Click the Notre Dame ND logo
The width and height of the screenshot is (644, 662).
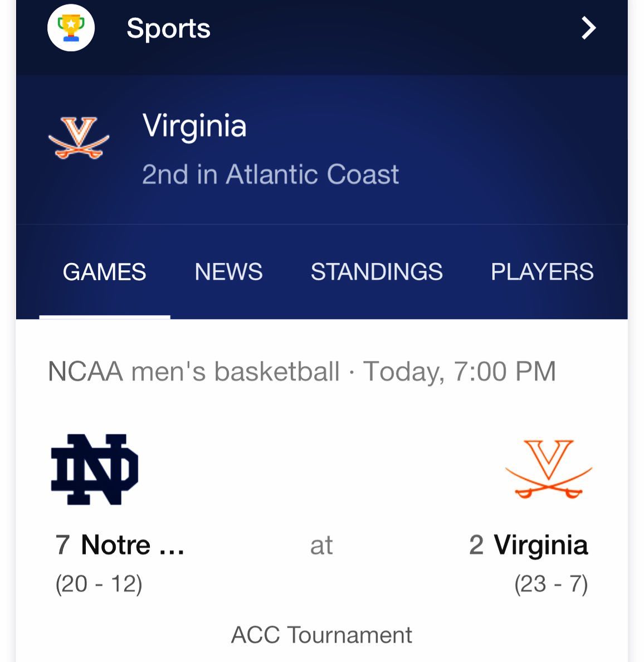click(95, 469)
